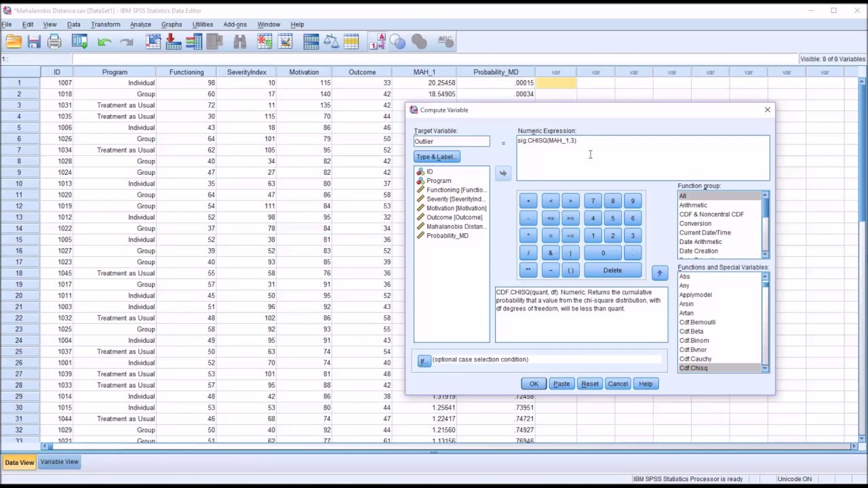Redo action toolbar icon

[x=126, y=42]
